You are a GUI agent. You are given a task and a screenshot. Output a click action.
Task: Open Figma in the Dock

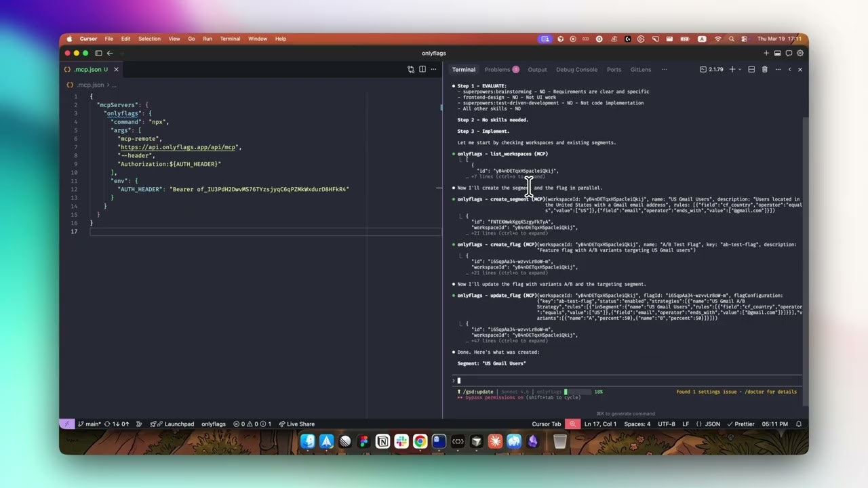364,441
